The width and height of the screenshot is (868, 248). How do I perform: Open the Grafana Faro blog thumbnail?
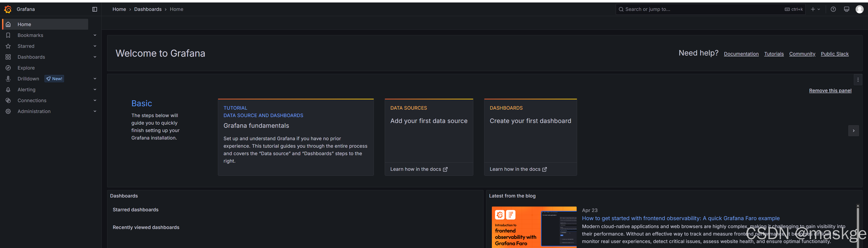(x=534, y=227)
